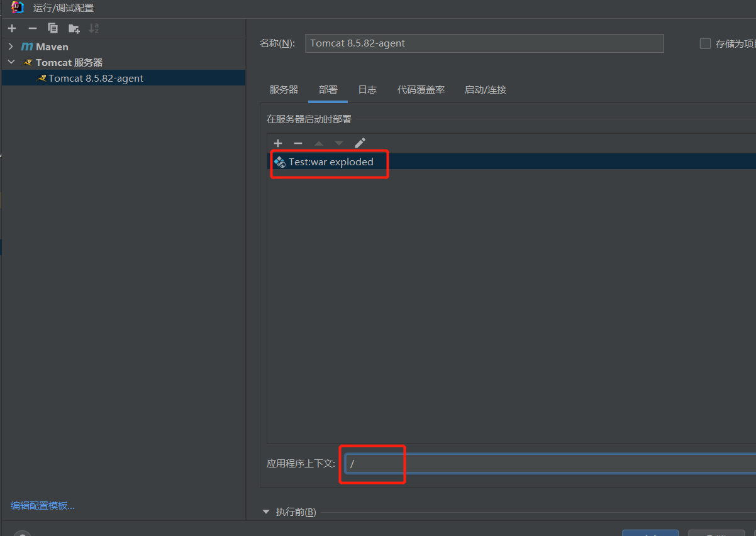Remove the selected run configuration
756x536 pixels.
[33, 28]
